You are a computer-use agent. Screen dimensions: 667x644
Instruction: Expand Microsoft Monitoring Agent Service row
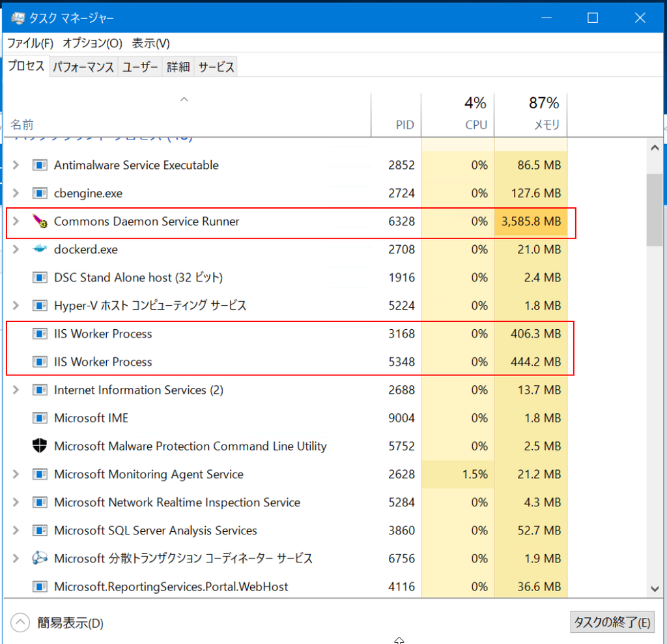coord(16,474)
